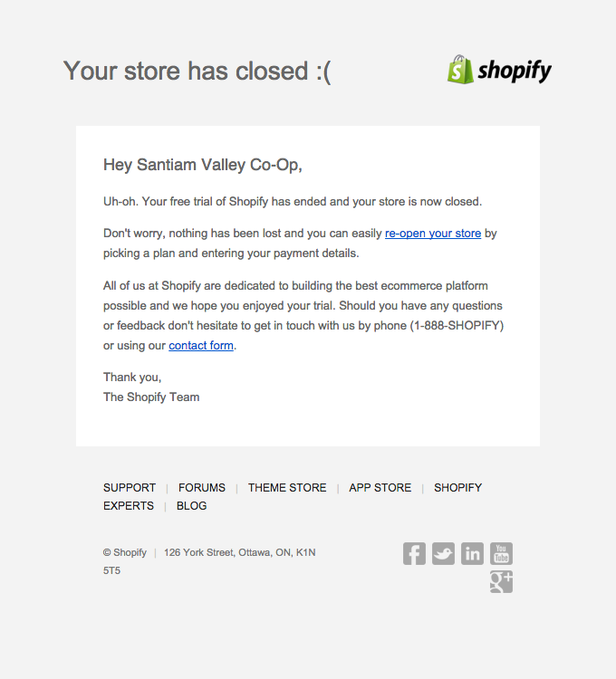Click the 1-888-SHOPIFY phone number

coord(457,326)
